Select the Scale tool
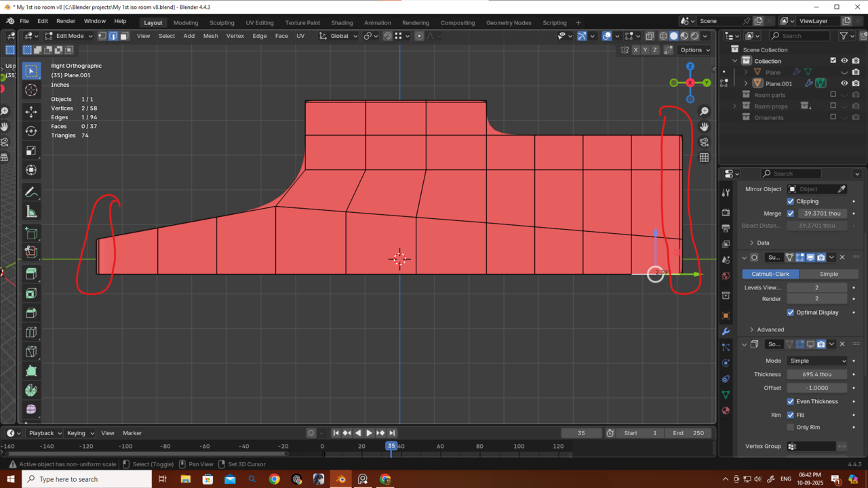 [31, 150]
